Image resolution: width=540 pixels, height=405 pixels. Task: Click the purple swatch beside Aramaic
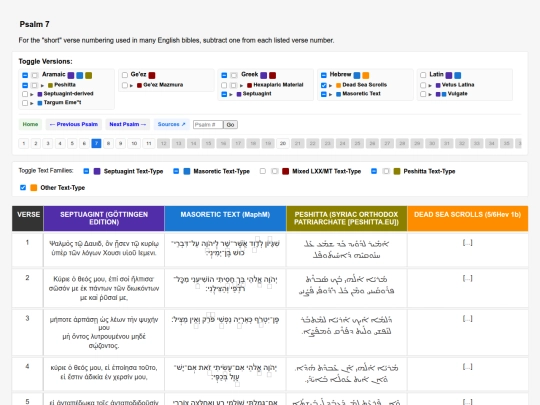pyautogui.click(x=71, y=75)
